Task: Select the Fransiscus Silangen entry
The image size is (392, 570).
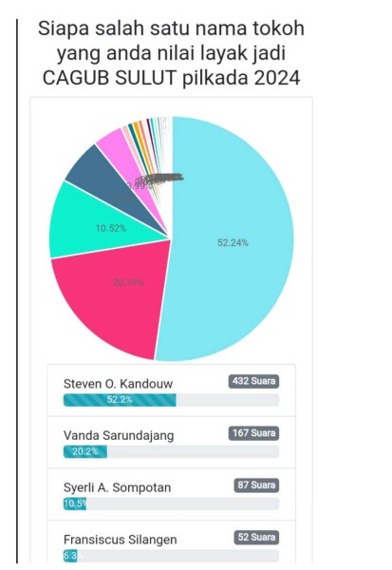Action: (171, 542)
